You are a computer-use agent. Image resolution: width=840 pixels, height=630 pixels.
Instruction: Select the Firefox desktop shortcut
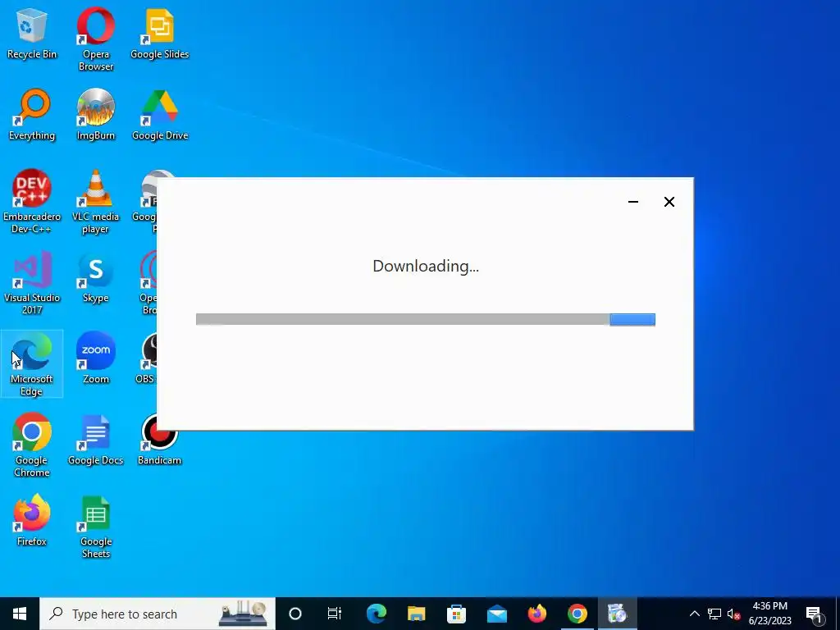coord(32,521)
